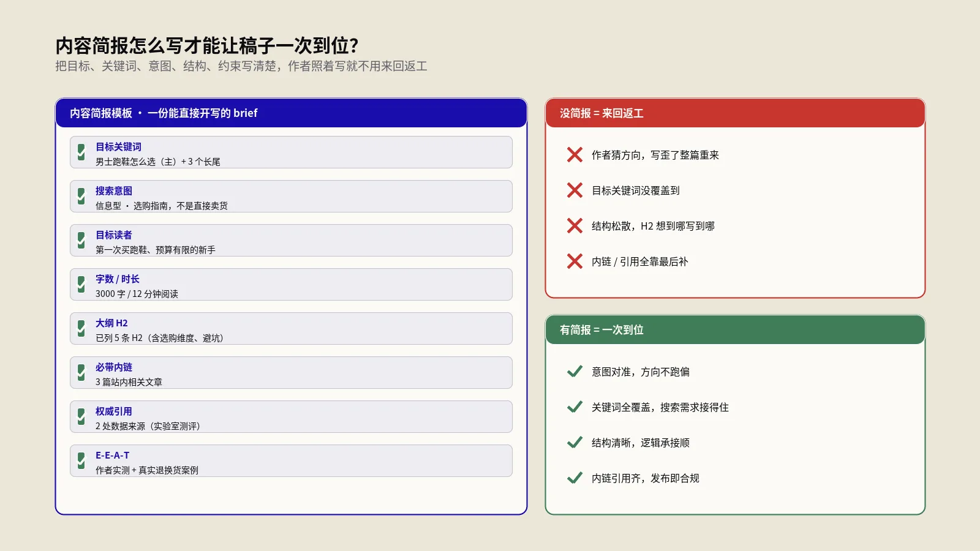980x551 pixels.
Task: Click the text 已列 5 条 H2（含选购维度、避坑）
Action: pyautogui.click(x=161, y=338)
